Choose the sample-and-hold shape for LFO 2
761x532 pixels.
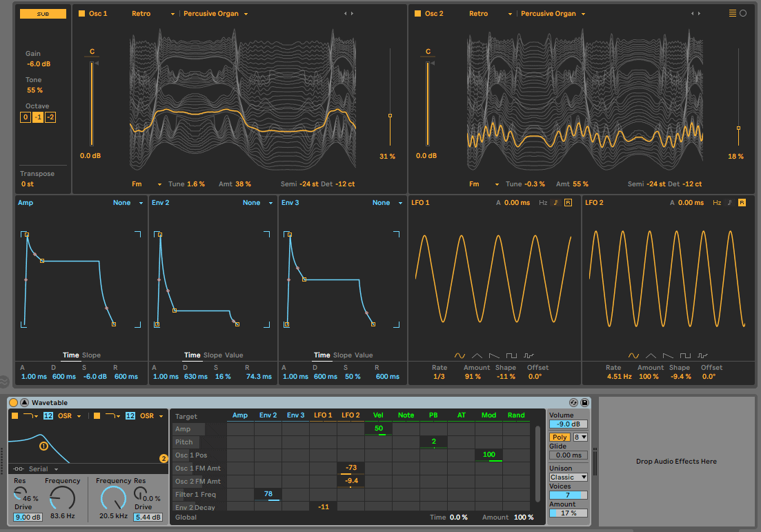[703, 355]
